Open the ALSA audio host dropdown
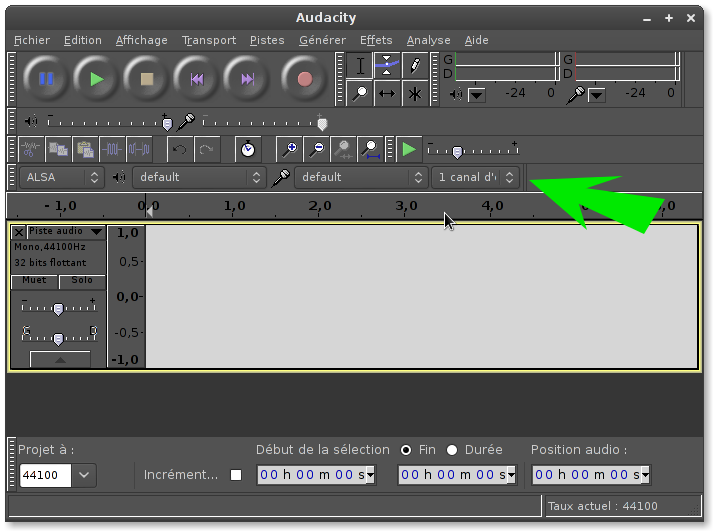713x531 pixels. click(62, 177)
